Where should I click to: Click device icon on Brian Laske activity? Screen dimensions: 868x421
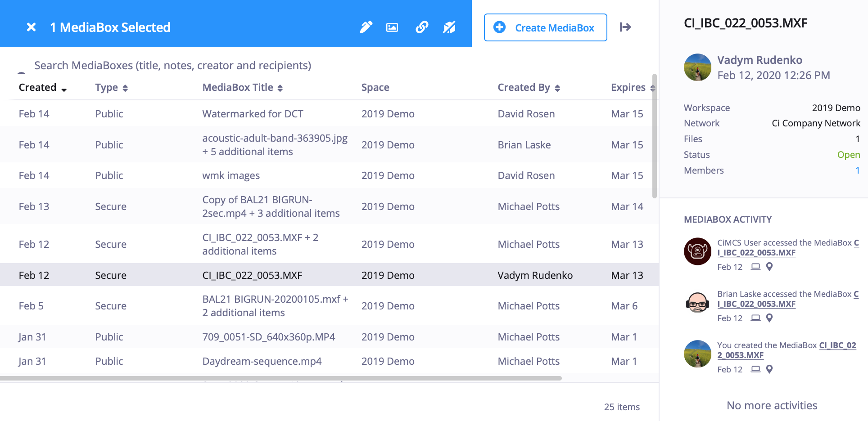(755, 318)
